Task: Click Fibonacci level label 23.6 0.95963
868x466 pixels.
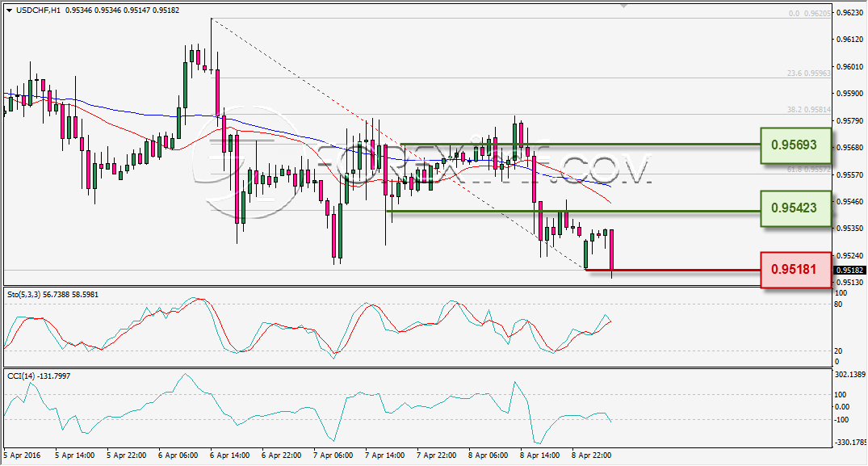Action: tap(809, 73)
